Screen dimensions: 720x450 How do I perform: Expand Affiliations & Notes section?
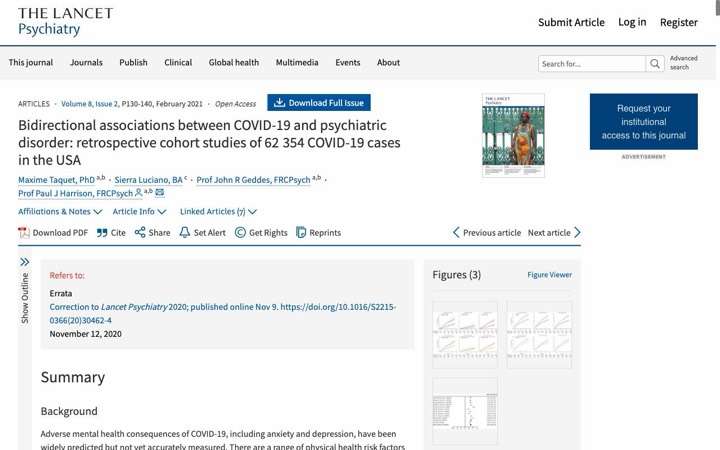(60, 212)
